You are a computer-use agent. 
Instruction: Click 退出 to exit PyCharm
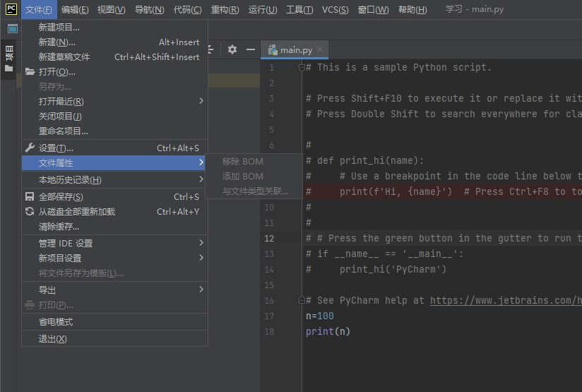52,339
